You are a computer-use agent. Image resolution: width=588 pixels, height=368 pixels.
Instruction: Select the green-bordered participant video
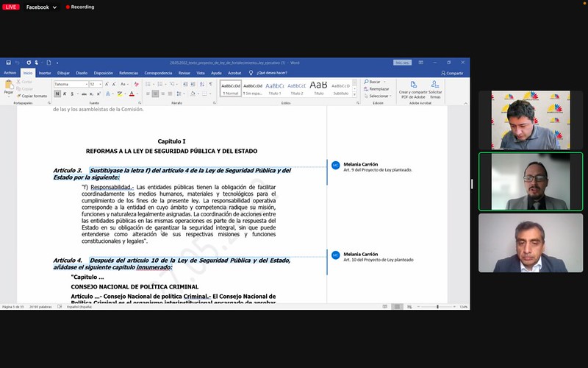pyautogui.click(x=531, y=181)
